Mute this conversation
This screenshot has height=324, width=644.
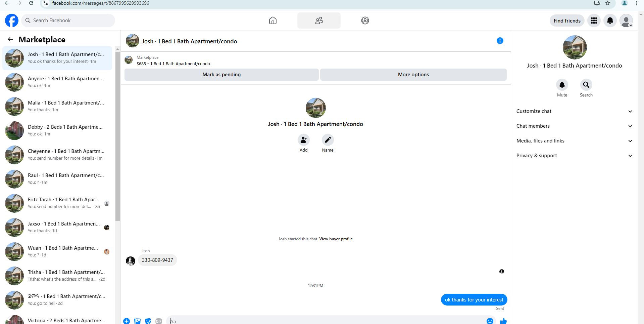[x=562, y=85]
